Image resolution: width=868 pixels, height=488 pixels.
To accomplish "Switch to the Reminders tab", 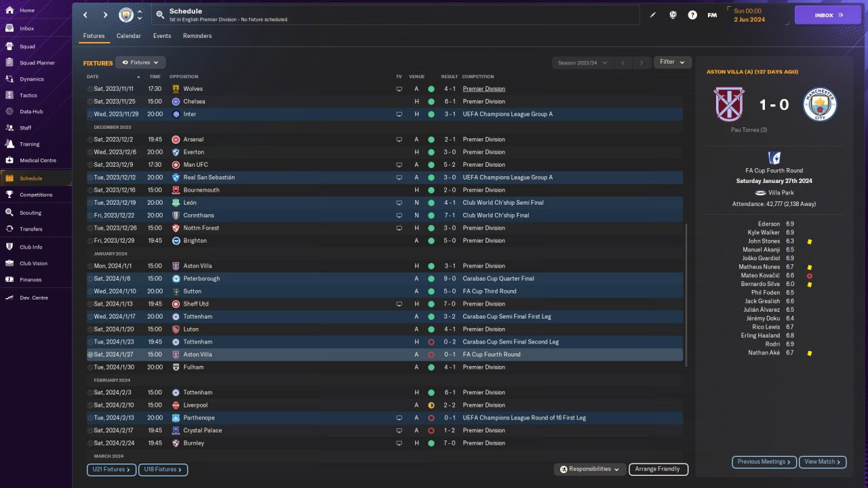I will [197, 36].
